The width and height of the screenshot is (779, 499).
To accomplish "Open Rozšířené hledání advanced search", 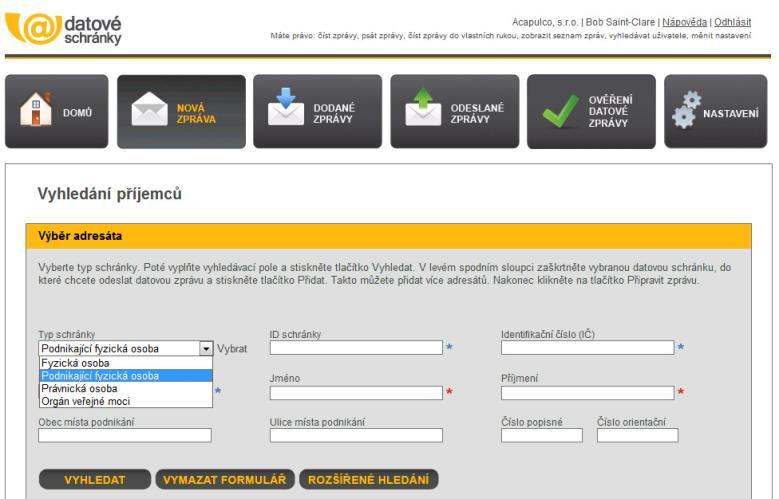I will click(x=368, y=480).
